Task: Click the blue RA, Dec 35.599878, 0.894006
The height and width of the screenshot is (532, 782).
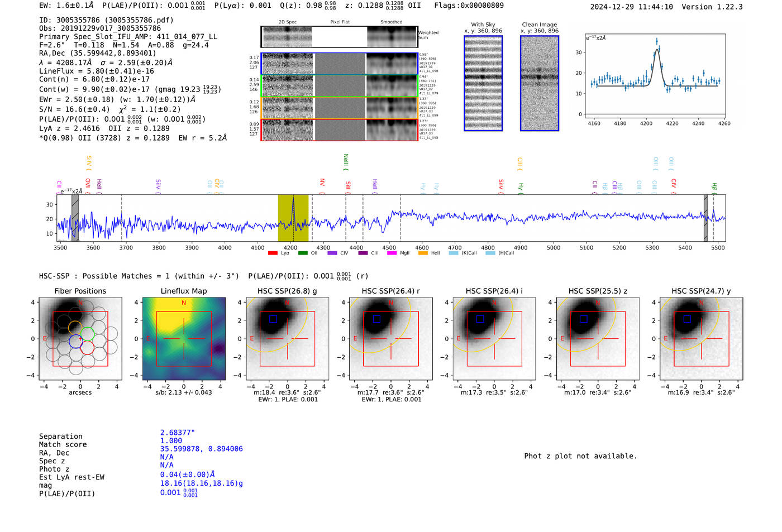Action: click(x=202, y=449)
